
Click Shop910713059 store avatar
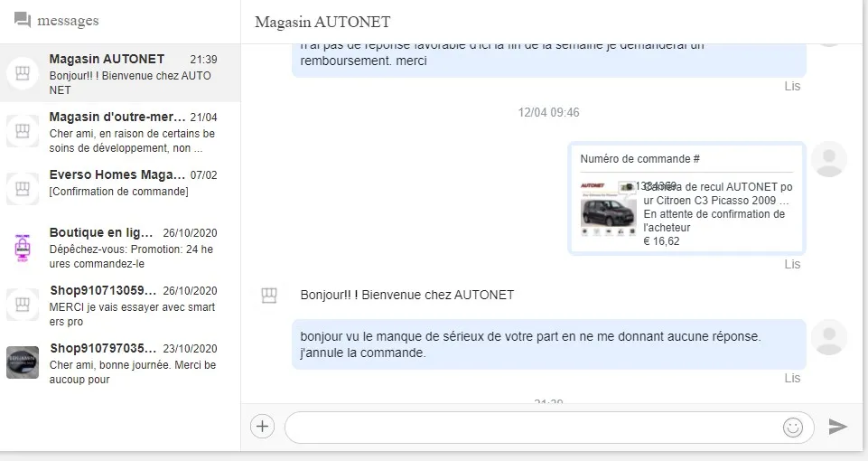pyautogui.click(x=23, y=305)
